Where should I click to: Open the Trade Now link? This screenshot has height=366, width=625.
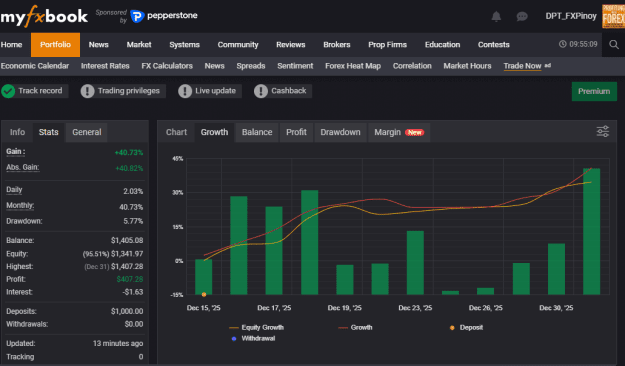click(x=522, y=66)
